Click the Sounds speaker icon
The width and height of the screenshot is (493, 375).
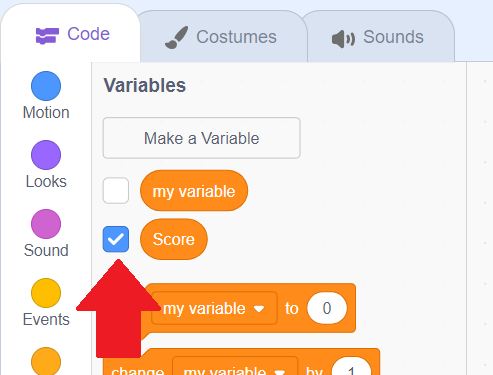pyautogui.click(x=343, y=39)
